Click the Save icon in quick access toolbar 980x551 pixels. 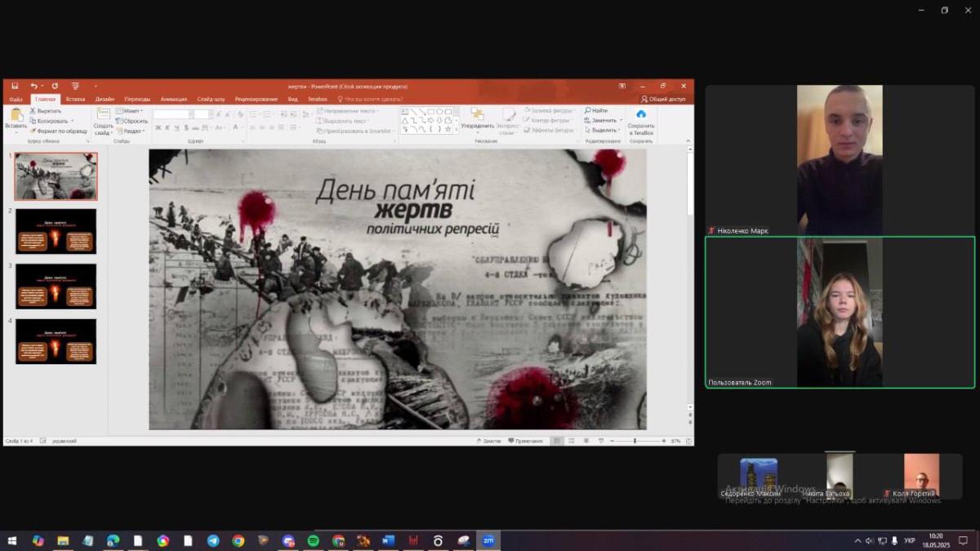click(15, 86)
